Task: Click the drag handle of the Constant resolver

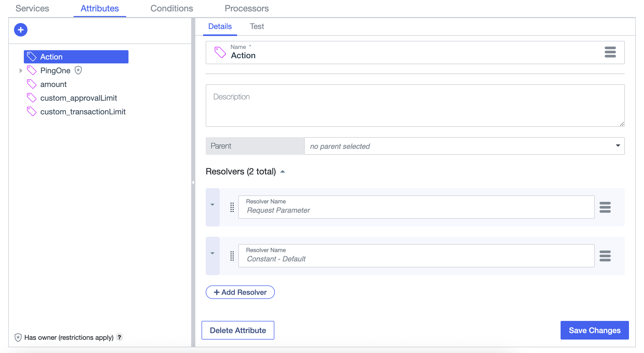Action: click(232, 256)
